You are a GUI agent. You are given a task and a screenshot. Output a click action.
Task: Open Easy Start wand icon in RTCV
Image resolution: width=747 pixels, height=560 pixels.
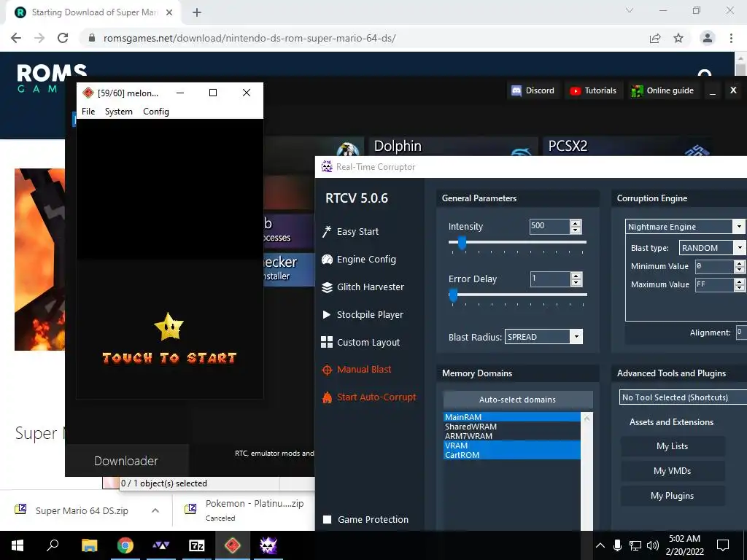tap(327, 231)
